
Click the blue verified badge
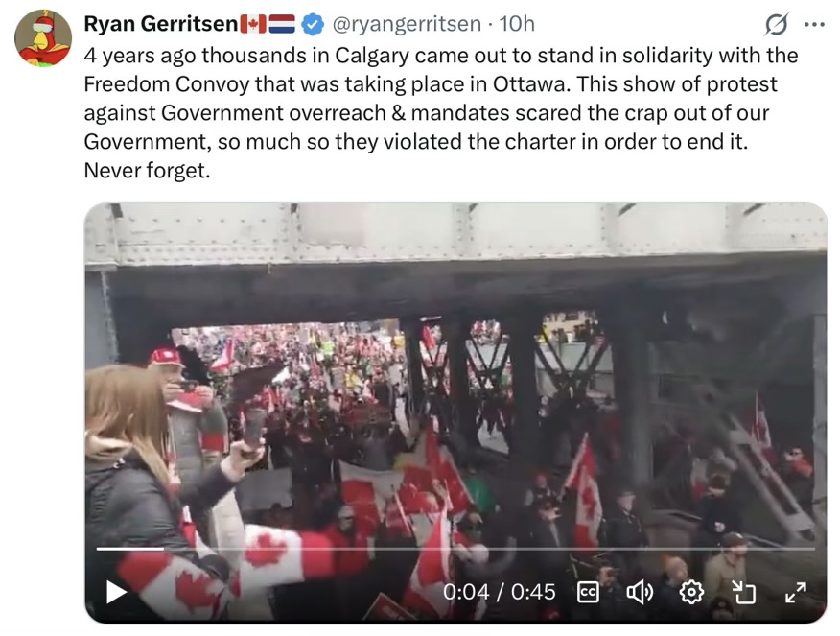point(313,24)
